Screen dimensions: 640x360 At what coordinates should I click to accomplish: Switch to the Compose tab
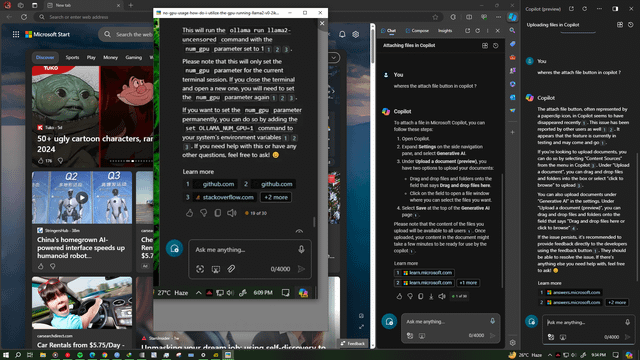417,31
